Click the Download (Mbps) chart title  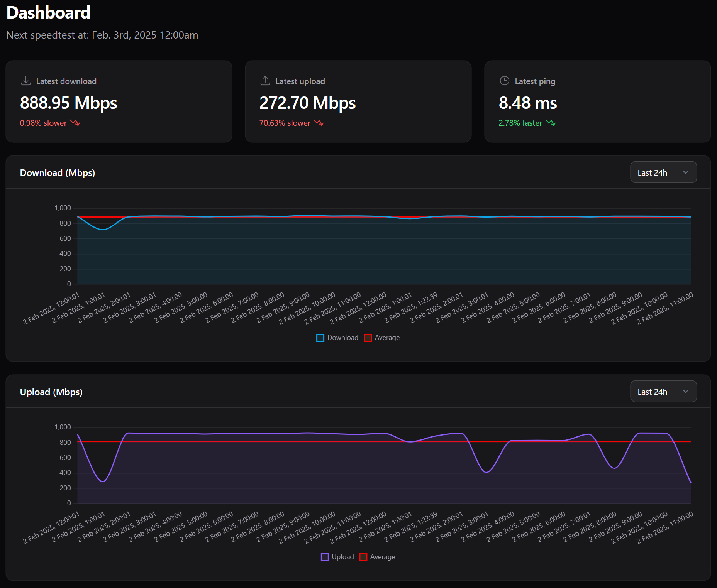[58, 173]
